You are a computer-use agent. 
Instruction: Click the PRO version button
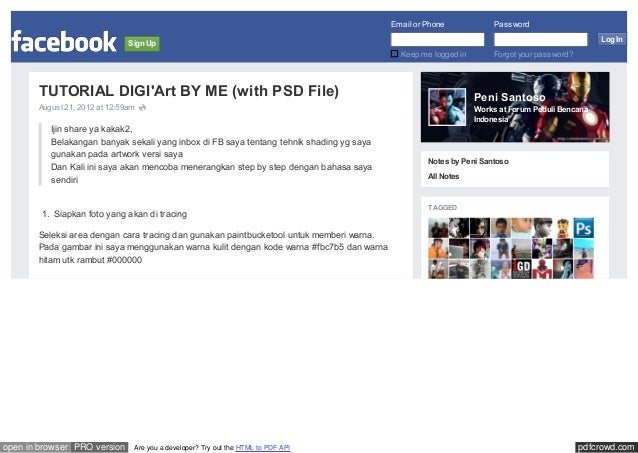pos(100,447)
